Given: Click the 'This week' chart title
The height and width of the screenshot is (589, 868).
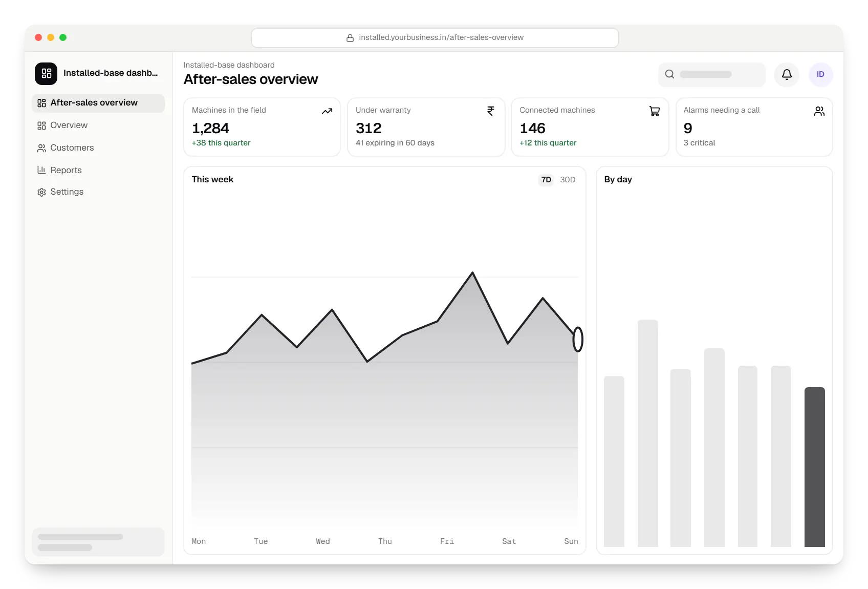Looking at the screenshot, I should (212, 180).
